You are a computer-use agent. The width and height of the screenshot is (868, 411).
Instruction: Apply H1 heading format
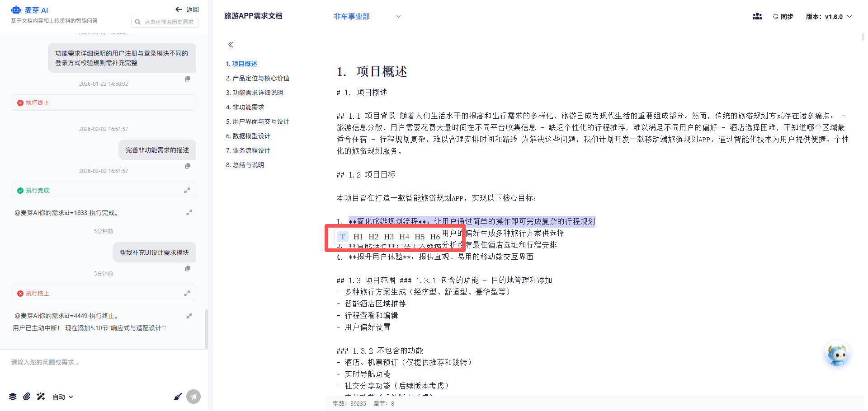pos(358,237)
